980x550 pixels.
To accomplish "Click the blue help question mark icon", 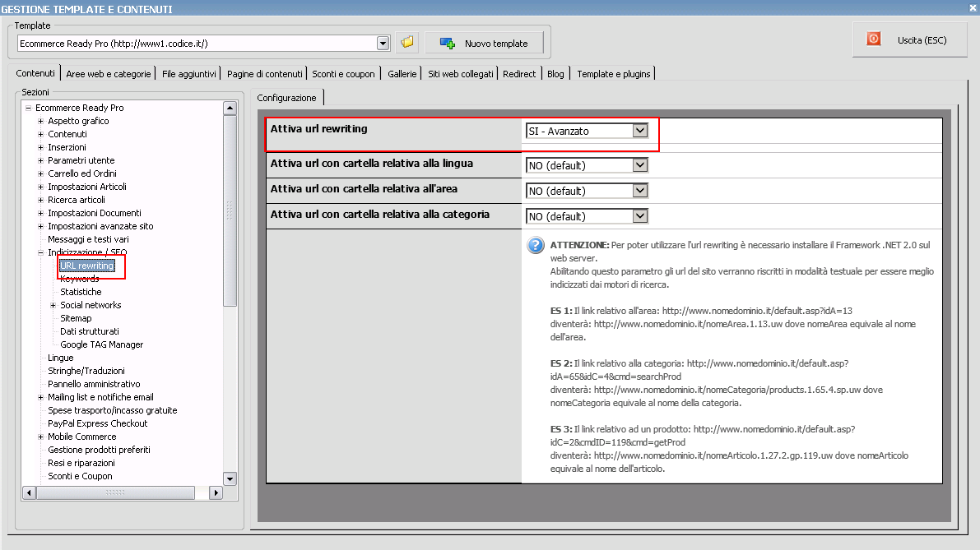I will [536, 246].
